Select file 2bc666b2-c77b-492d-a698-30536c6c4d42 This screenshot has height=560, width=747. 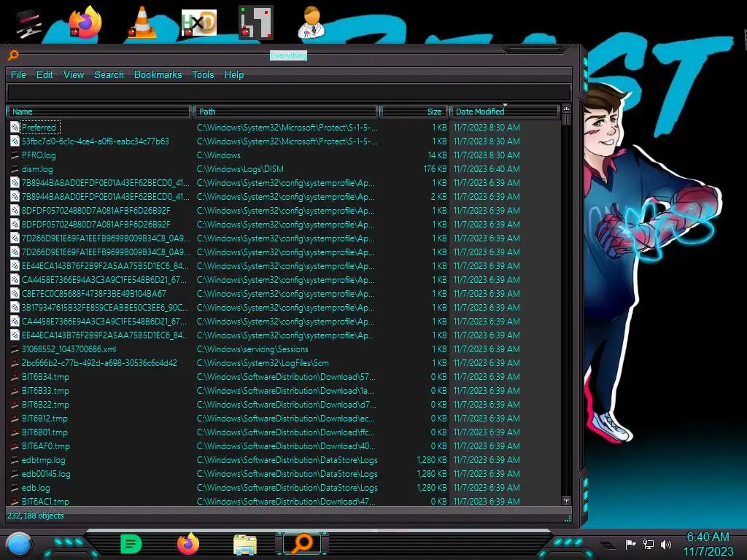point(99,363)
